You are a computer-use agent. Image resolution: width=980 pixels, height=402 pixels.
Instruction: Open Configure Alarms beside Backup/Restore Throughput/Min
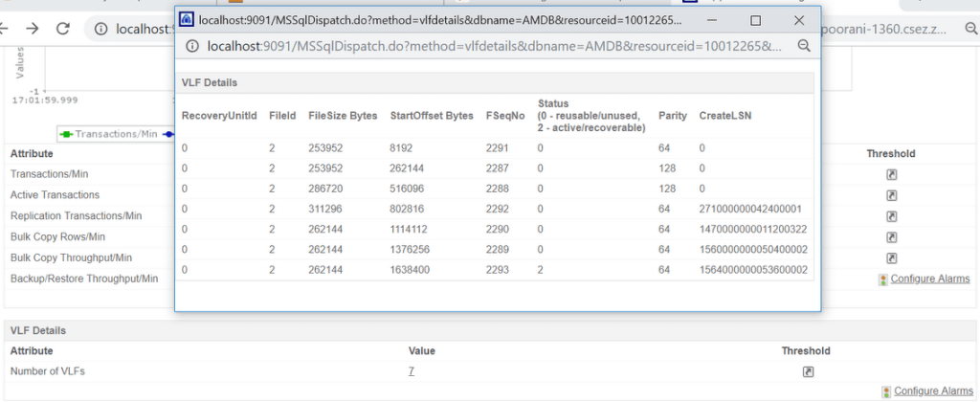click(932, 279)
